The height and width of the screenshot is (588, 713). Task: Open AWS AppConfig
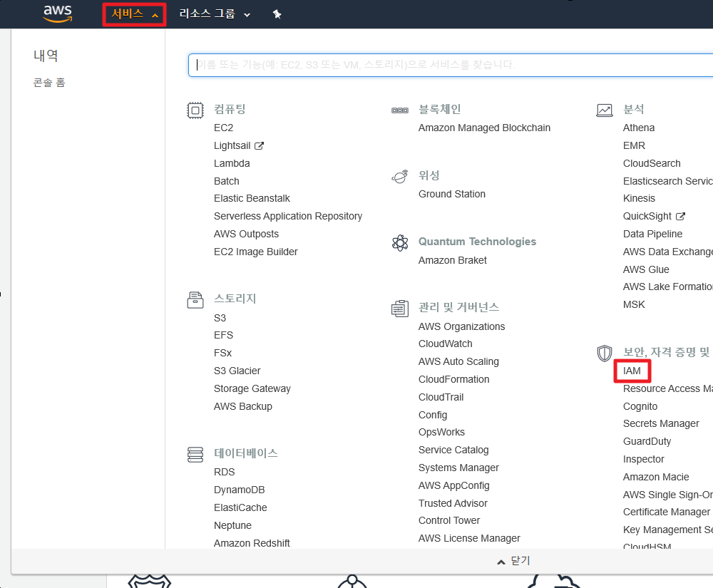[x=453, y=485]
